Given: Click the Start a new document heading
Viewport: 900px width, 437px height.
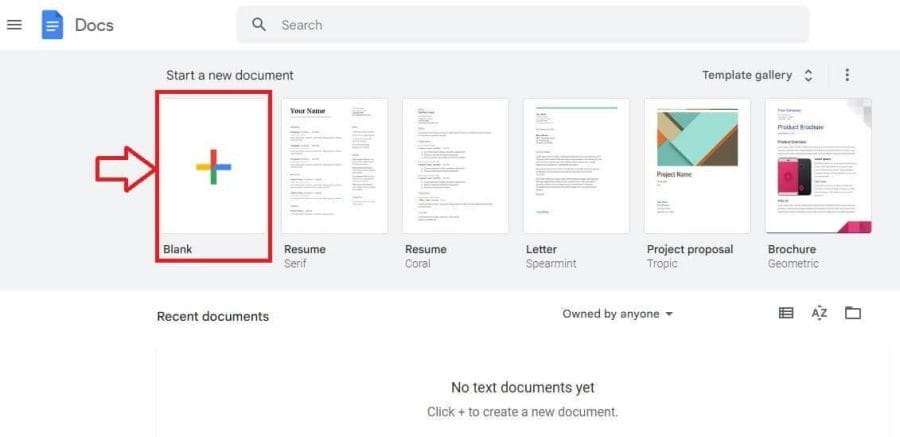Looking at the screenshot, I should tap(230, 75).
